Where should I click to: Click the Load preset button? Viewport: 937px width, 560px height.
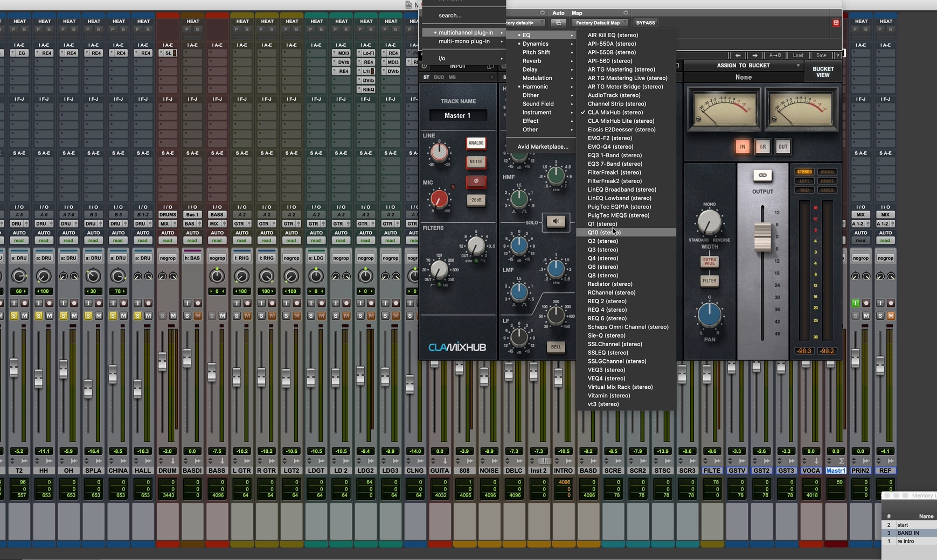click(x=798, y=55)
